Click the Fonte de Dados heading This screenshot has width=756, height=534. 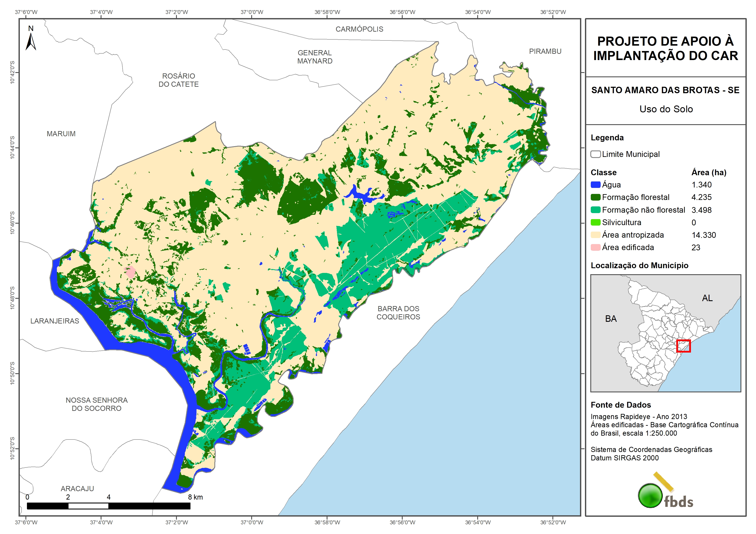tap(621, 405)
